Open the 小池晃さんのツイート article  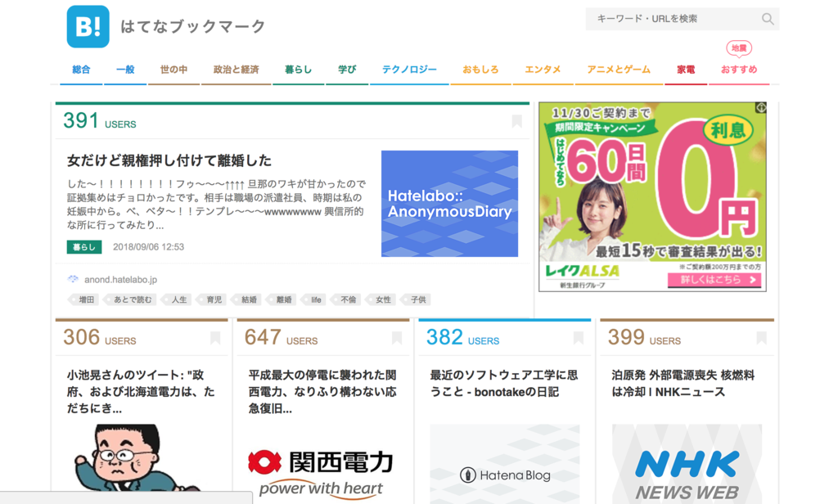tap(141, 392)
